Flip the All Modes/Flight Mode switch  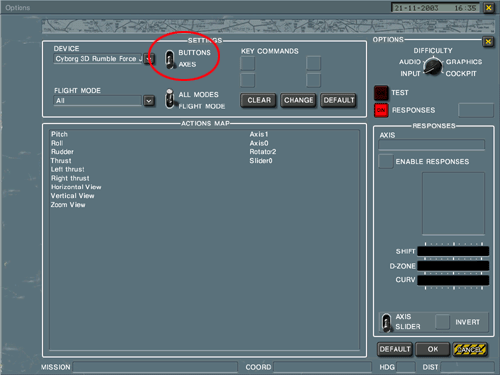(x=170, y=99)
